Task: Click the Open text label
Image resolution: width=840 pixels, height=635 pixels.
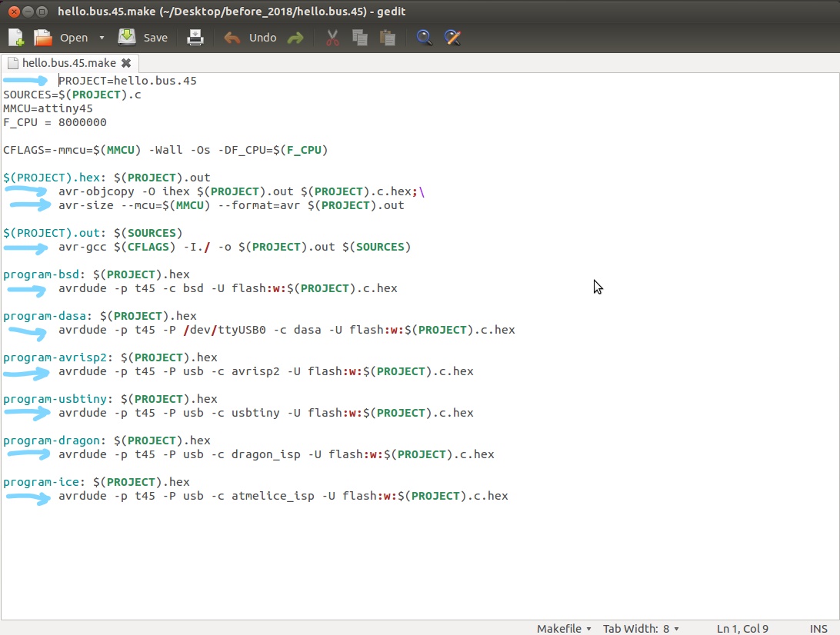Action: (x=74, y=38)
